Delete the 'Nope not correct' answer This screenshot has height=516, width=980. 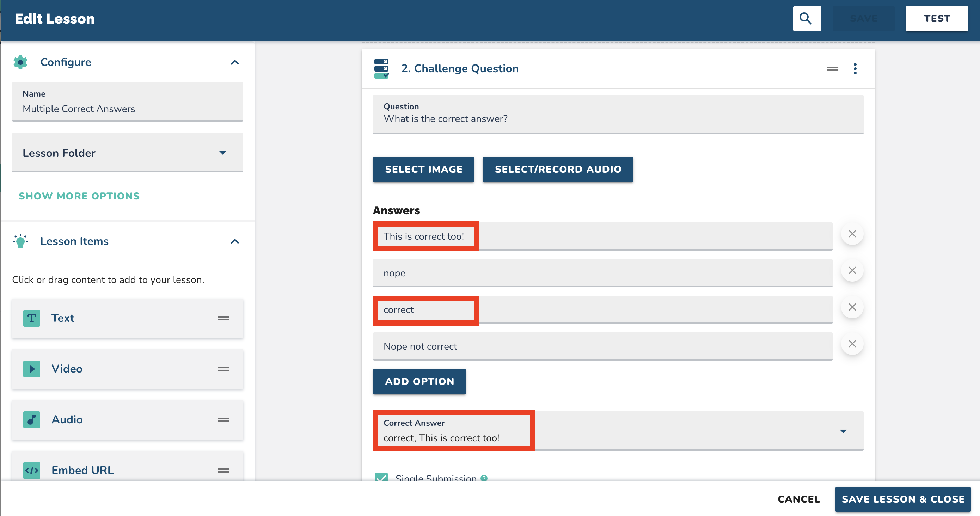pyautogui.click(x=852, y=344)
